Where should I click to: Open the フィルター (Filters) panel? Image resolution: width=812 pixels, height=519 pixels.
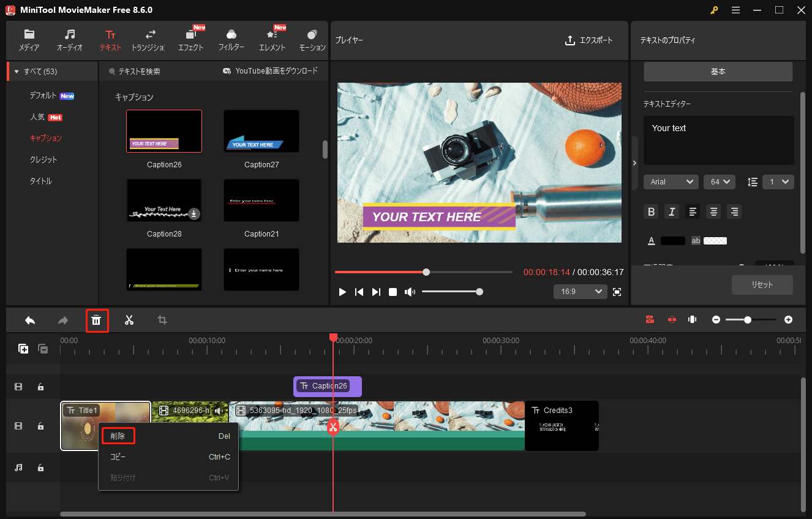[231, 40]
